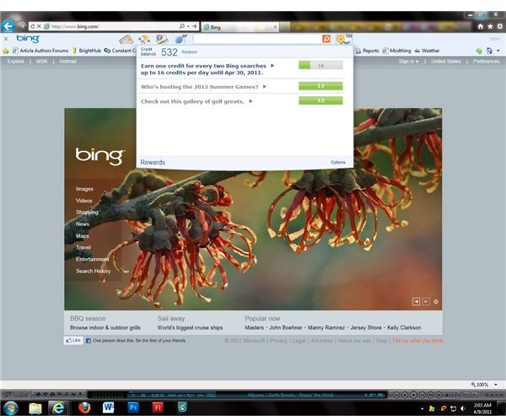The width and height of the screenshot is (506, 420).
Task: Open Maps in the Bing sidebar
Action: tap(83, 235)
